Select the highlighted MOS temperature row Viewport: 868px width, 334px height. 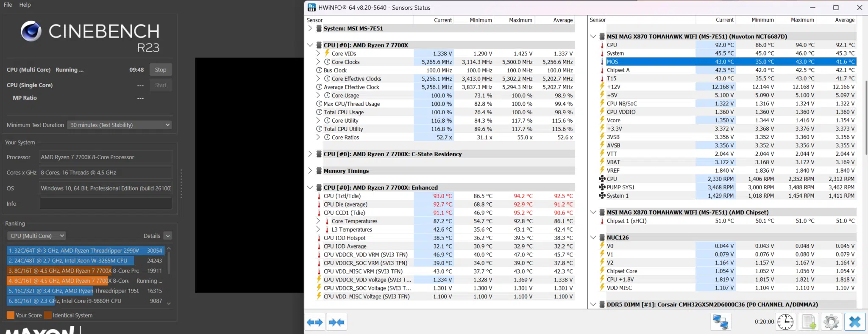pyautogui.click(x=727, y=62)
